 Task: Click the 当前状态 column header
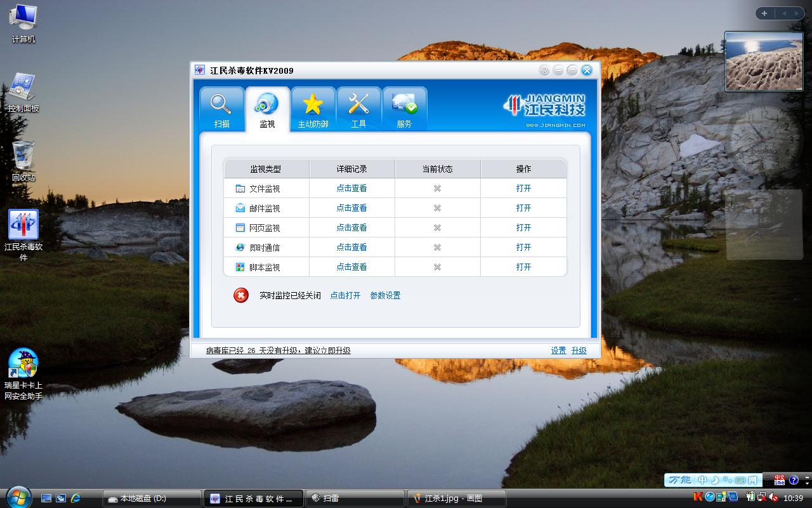click(x=437, y=169)
